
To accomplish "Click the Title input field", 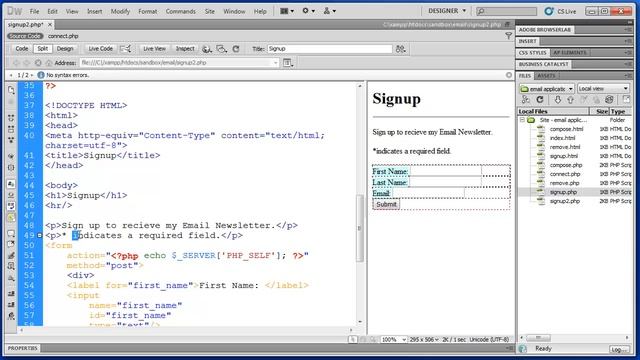I will click(329, 49).
